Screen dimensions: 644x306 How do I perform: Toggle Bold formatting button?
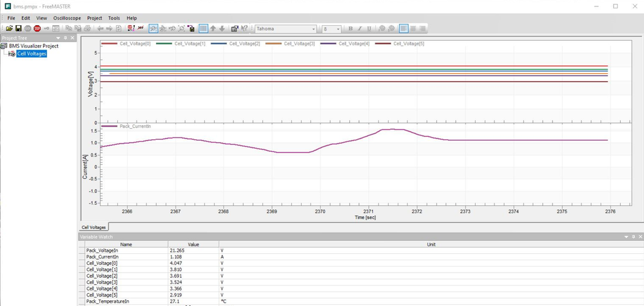350,29
